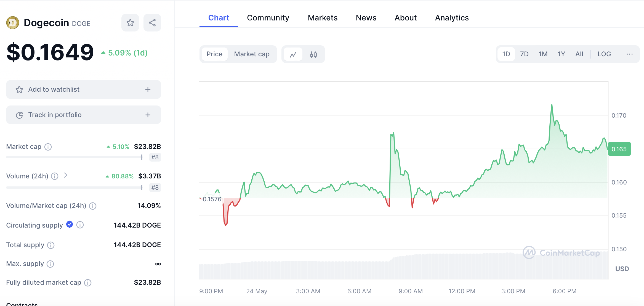Click the Max. supply info icon

(50, 264)
